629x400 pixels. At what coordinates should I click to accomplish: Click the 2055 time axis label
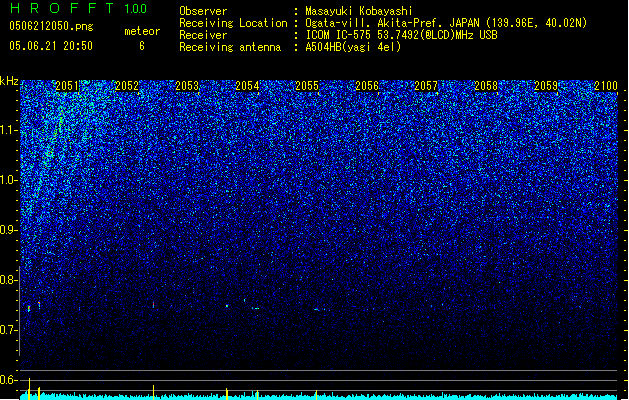pyautogui.click(x=307, y=86)
